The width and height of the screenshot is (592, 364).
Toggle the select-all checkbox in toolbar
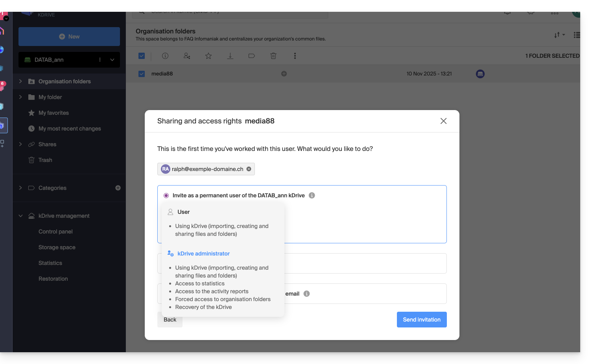click(x=142, y=56)
